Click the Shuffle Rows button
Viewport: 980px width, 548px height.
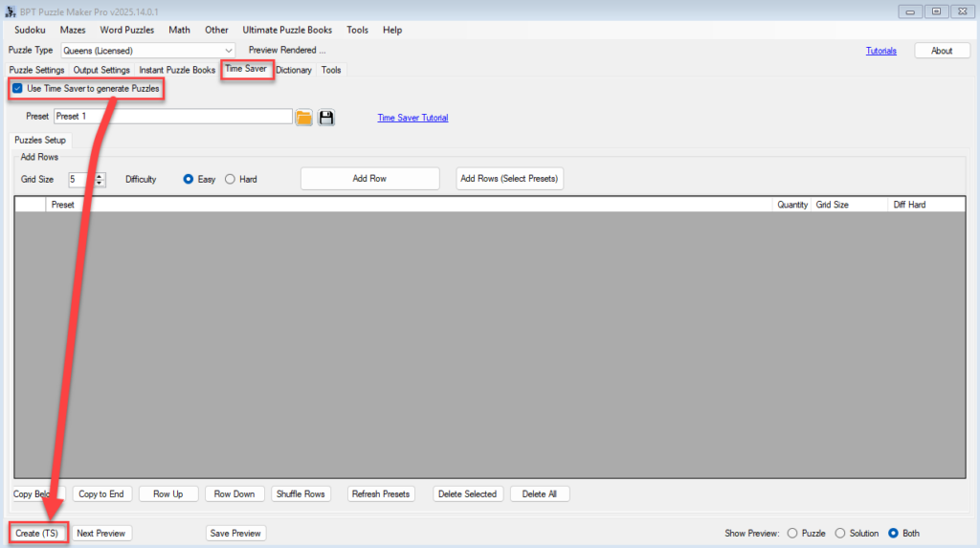301,493
